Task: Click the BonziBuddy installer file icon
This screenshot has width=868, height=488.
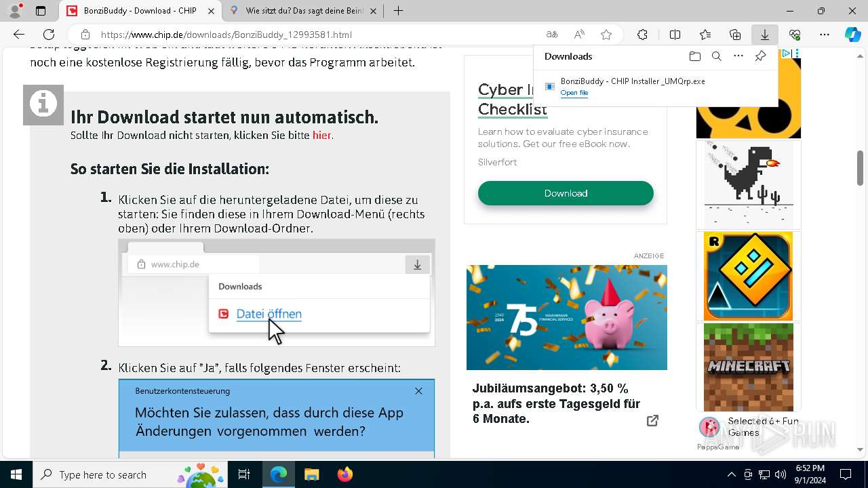Action: [550, 86]
